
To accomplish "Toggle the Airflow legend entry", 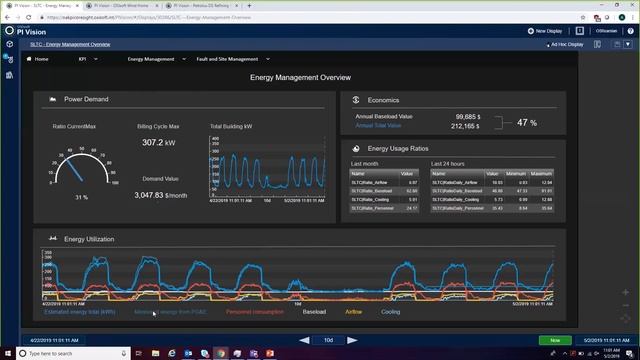I will tap(353, 312).
